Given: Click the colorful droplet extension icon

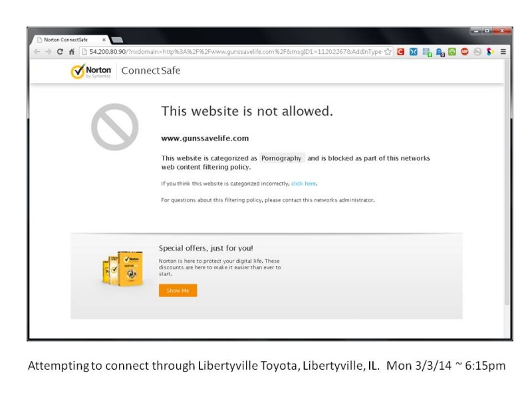Looking at the screenshot, I should coord(490,51).
